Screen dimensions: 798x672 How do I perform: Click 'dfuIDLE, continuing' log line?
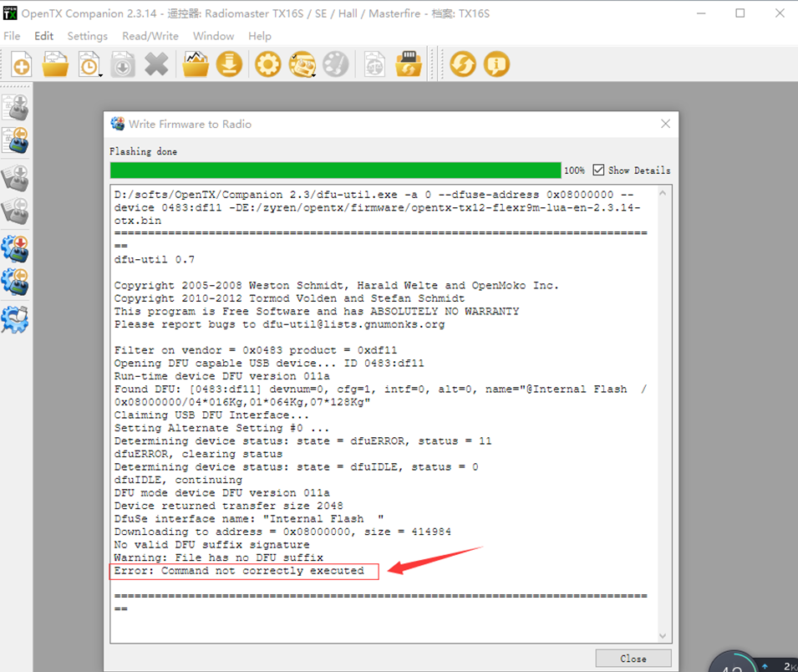click(x=178, y=480)
